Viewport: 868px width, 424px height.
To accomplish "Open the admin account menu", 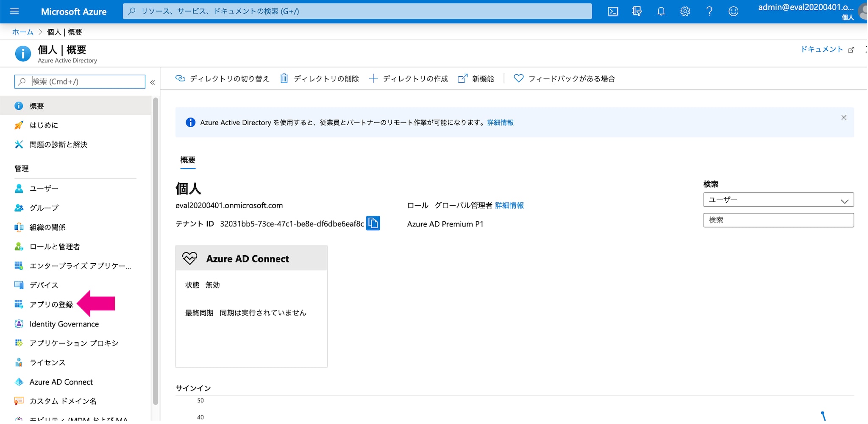I will [812, 11].
